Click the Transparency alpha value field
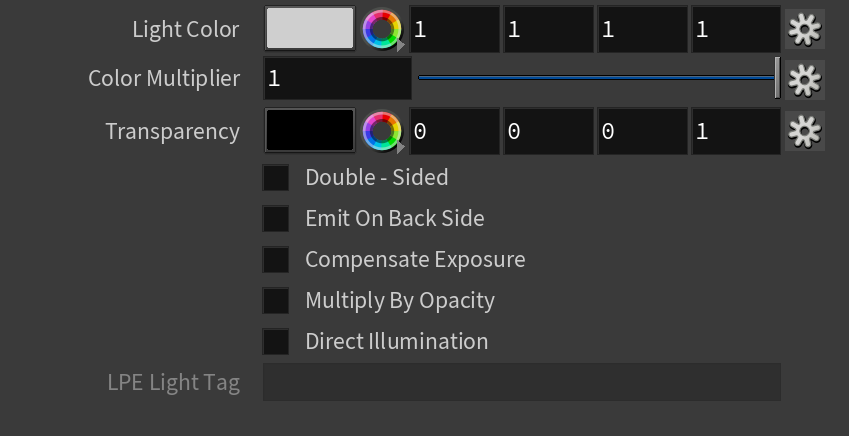Viewport: 849px width, 436px height. 736,132
